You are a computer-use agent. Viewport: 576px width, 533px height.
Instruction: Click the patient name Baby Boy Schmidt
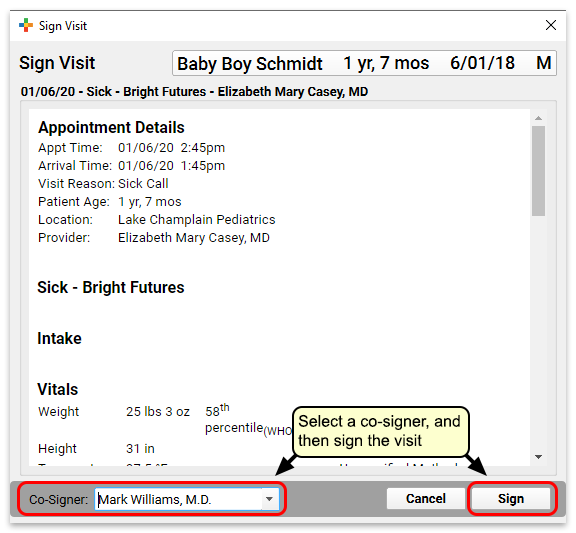pyautogui.click(x=250, y=64)
